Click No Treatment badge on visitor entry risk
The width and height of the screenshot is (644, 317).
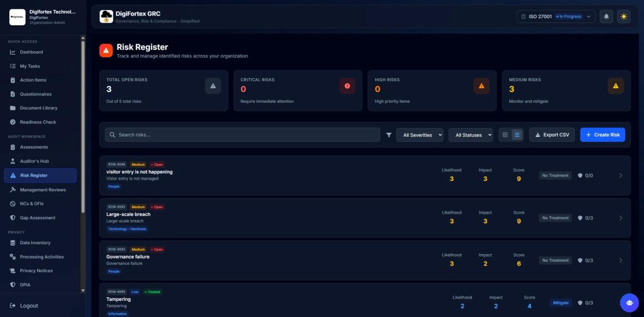(555, 176)
